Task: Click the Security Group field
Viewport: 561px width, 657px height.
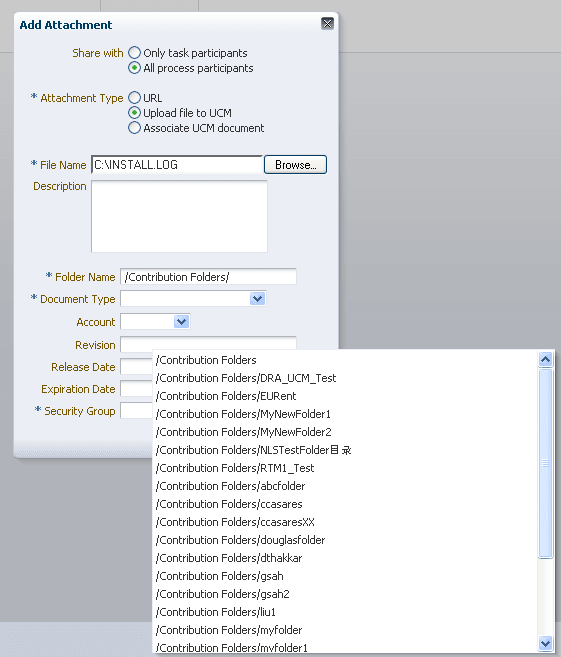Action: pos(137,411)
